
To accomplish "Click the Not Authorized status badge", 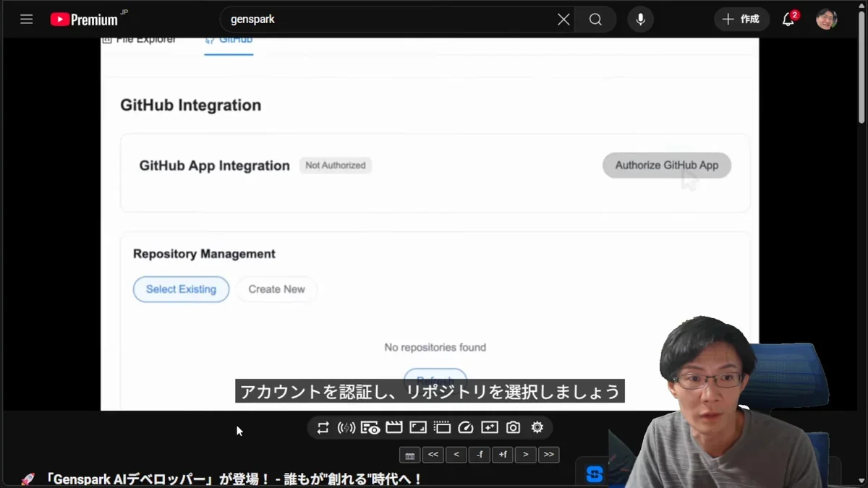I will [336, 166].
